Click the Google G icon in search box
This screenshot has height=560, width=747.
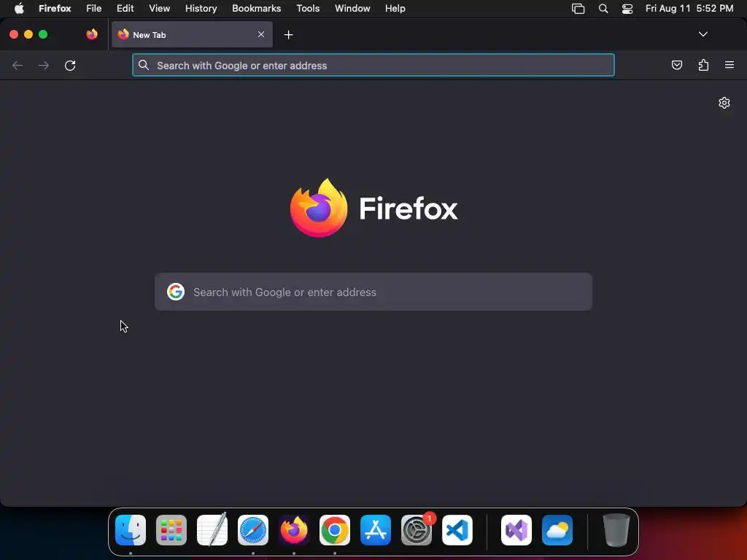(176, 292)
